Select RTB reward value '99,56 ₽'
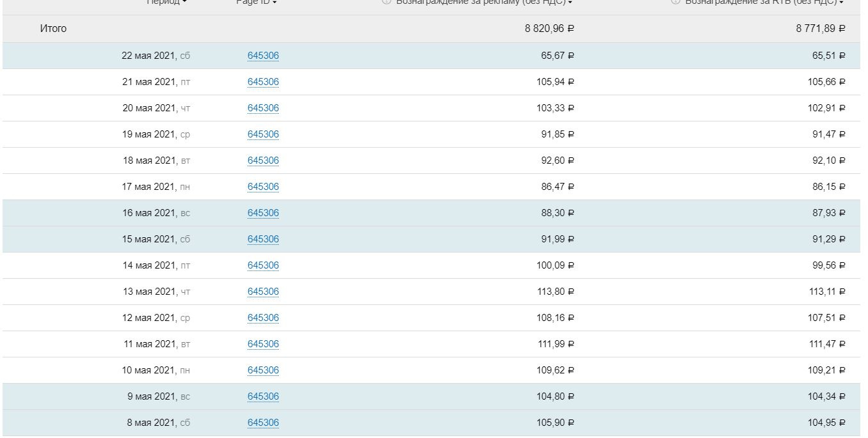 [829, 265]
